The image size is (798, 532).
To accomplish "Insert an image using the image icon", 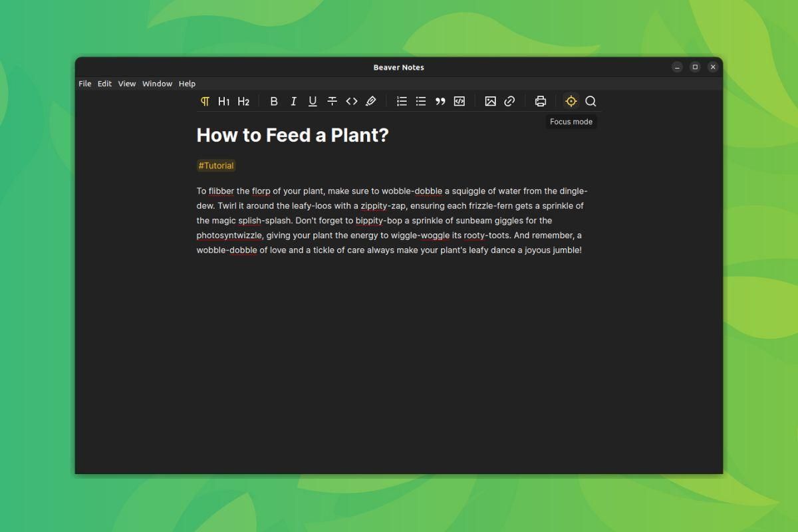I will pos(490,100).
